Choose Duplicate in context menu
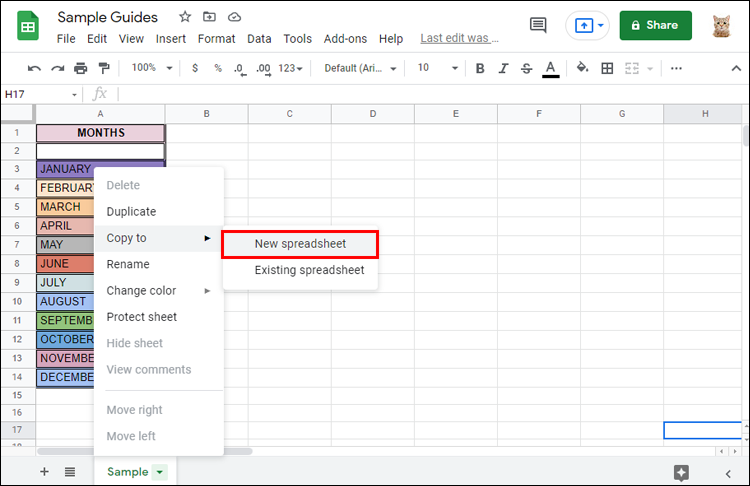Screen dimensions: 750x486 (x=159, y=211)
